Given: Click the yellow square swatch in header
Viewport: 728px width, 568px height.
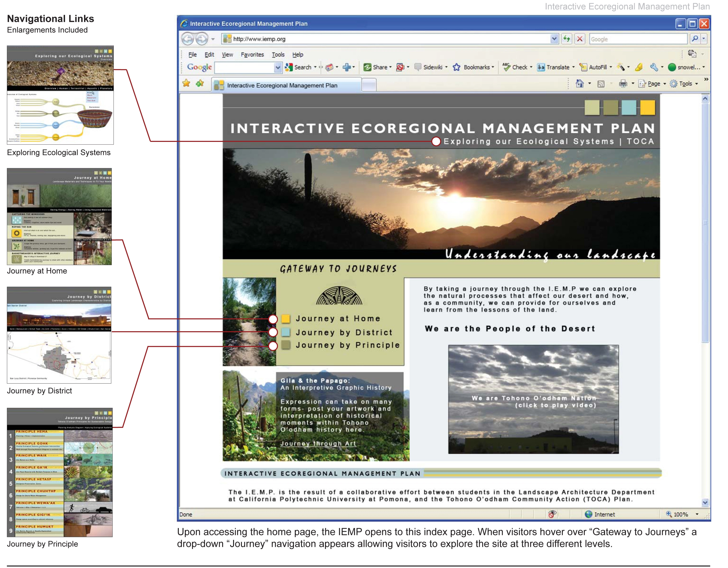Looking at the screenshot, I should (x=647, y=108).
